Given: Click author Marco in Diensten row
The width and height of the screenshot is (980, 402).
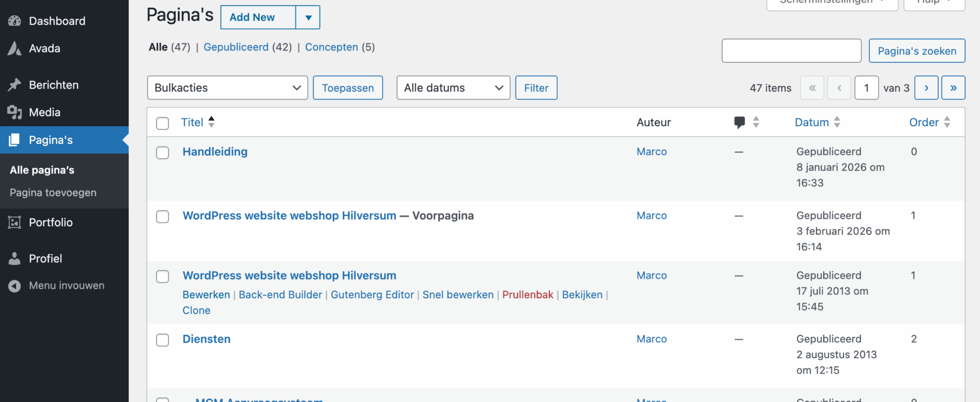Looking at the screenshot, I should [652, 339].
